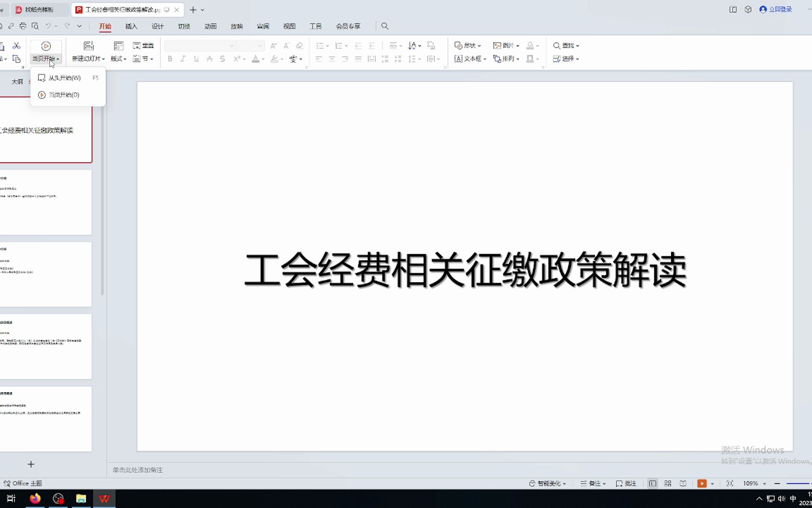The width and height of the screenshot is (812, 508).
Task: Open the font size combo box
Action: point(250,46)
